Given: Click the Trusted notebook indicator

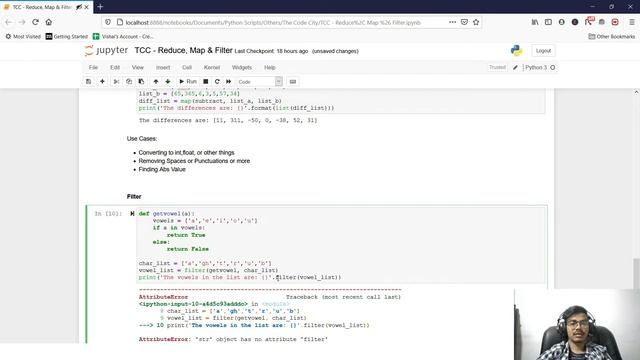Looking at the screenshot, I should click(497, 67).
